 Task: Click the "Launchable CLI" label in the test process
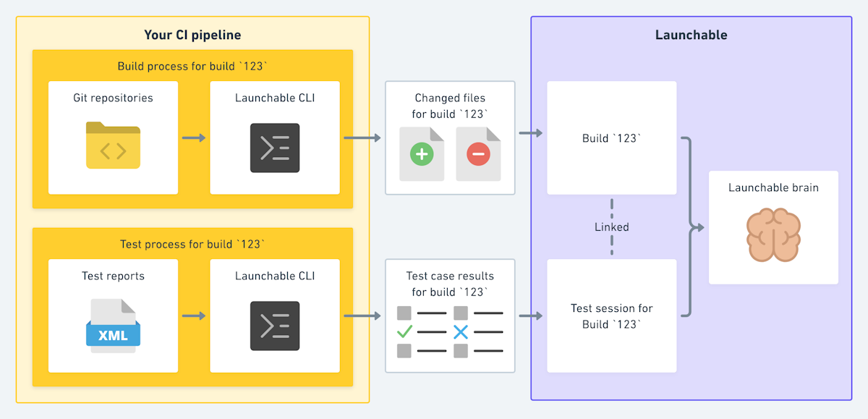click(x=275, y=276)
